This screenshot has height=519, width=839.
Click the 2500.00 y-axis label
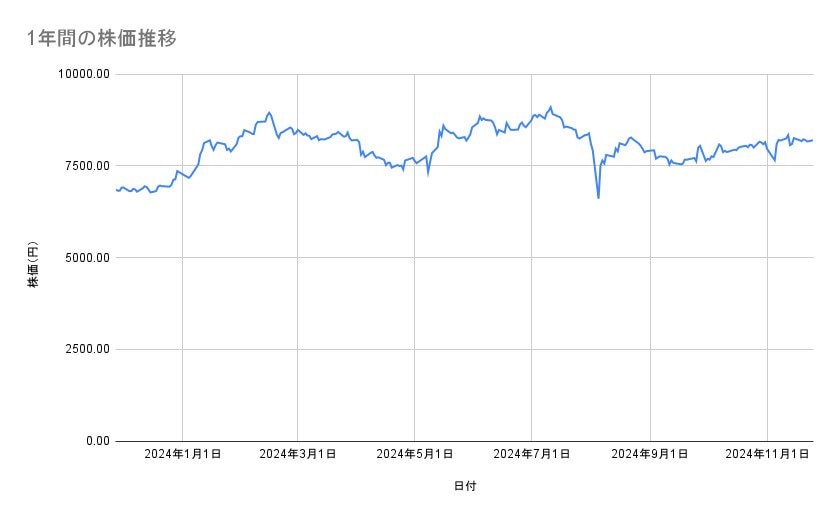[83, 349]
